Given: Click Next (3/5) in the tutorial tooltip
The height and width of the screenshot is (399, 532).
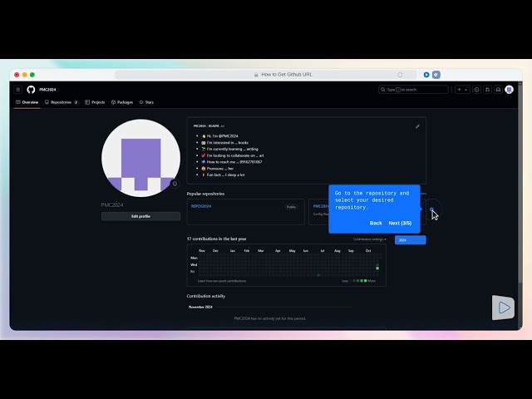Looking at the screenshot, I should [x=400, y=223].
